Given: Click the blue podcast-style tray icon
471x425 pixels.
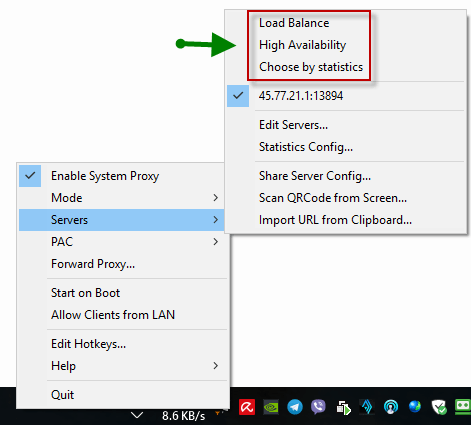Looking at the screenshot, I should [x=391, y=407].
